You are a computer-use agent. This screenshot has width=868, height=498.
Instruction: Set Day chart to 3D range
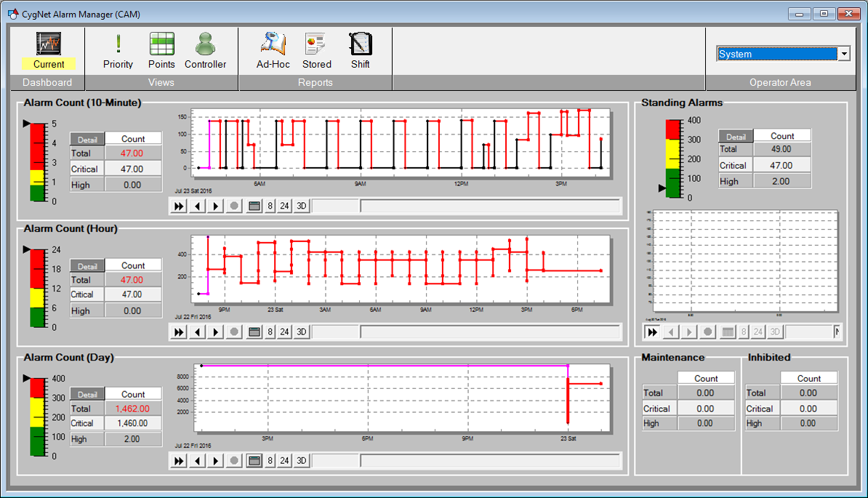(301, 460)
